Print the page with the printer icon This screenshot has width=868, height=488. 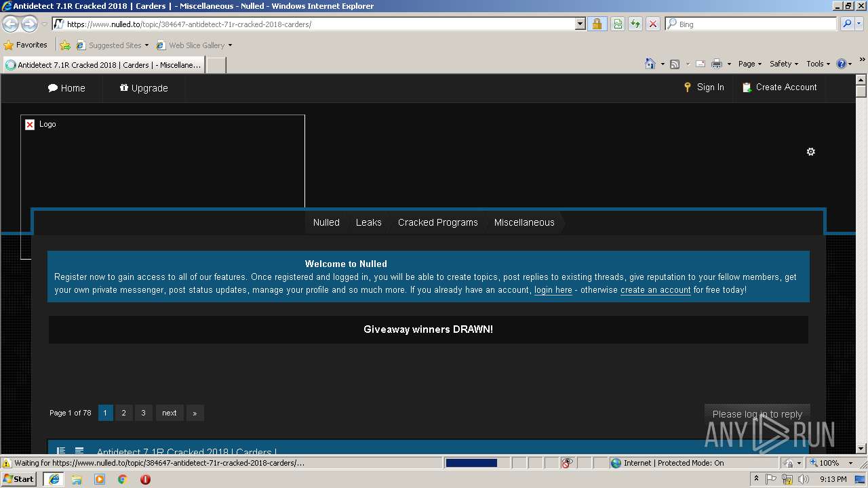coord(717,64)
